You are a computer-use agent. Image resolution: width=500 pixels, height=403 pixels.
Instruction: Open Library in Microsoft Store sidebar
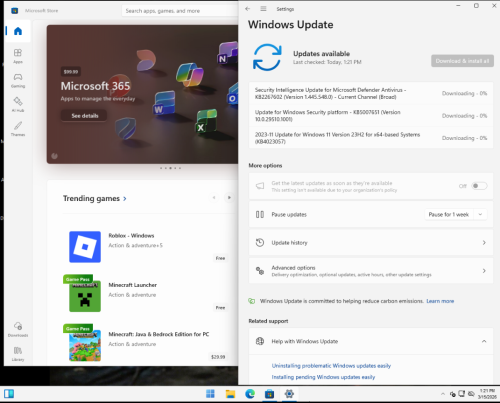[x=18, y=354]
